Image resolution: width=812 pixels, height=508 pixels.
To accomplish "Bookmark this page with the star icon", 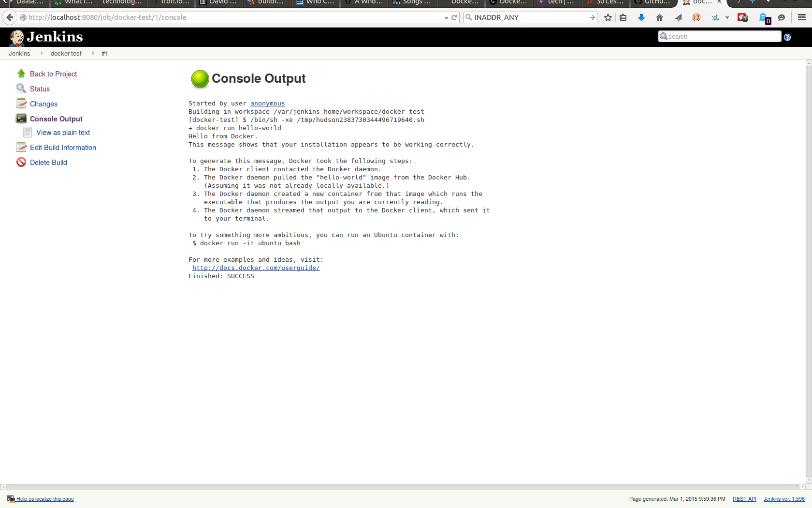I will pos(608,17).
